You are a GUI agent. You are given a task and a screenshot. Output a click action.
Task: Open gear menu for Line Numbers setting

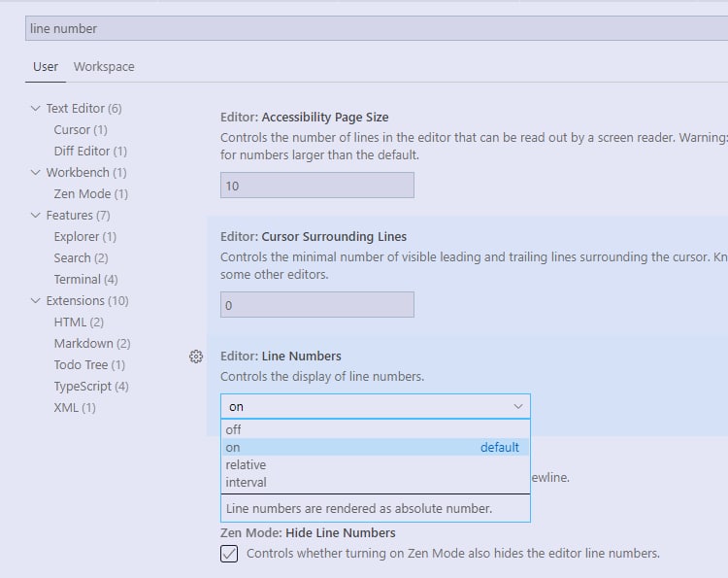[196, 357]
